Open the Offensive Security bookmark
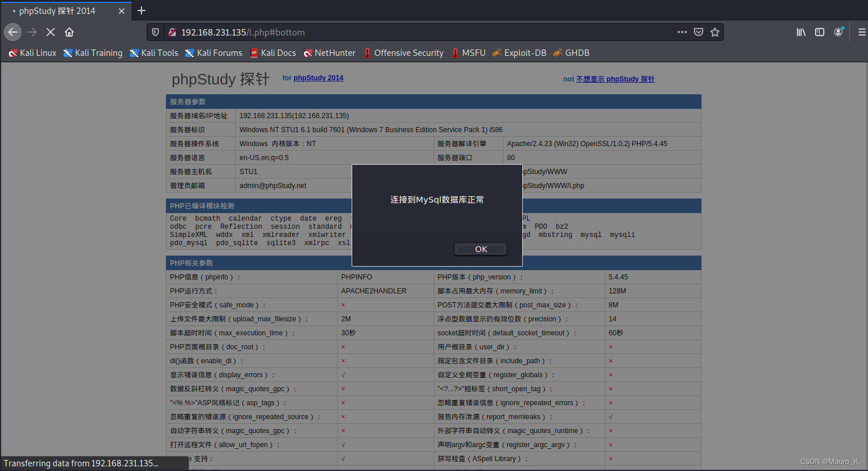The image size is (868, 471). [x=403, y=53]
